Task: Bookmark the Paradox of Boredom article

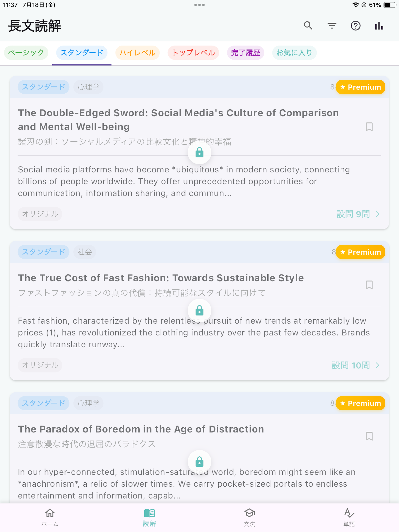Action: pos(369,436)
